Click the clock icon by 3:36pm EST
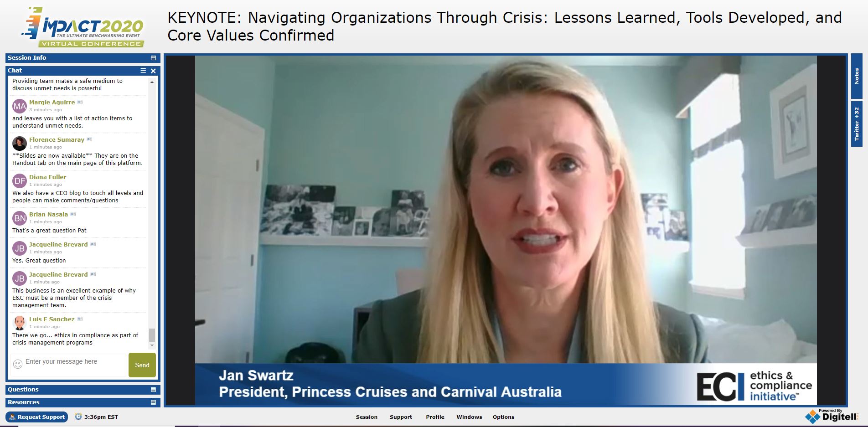868x427 pixels. (x=78, y=417)
